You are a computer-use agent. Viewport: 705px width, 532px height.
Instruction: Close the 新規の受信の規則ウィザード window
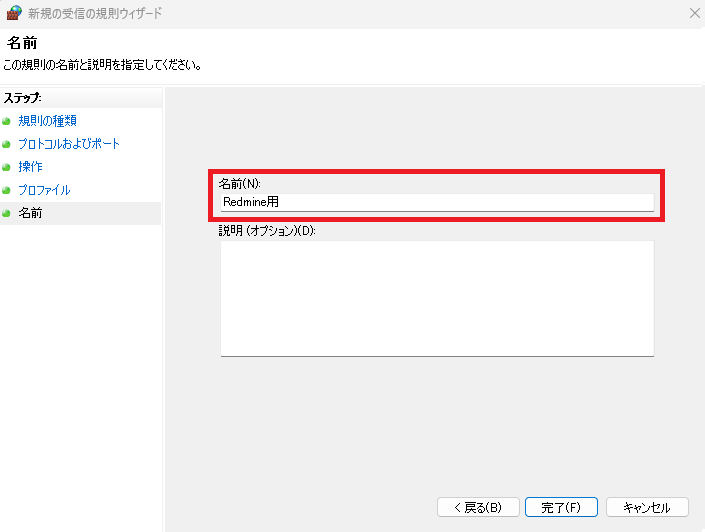tap(695, 13)
